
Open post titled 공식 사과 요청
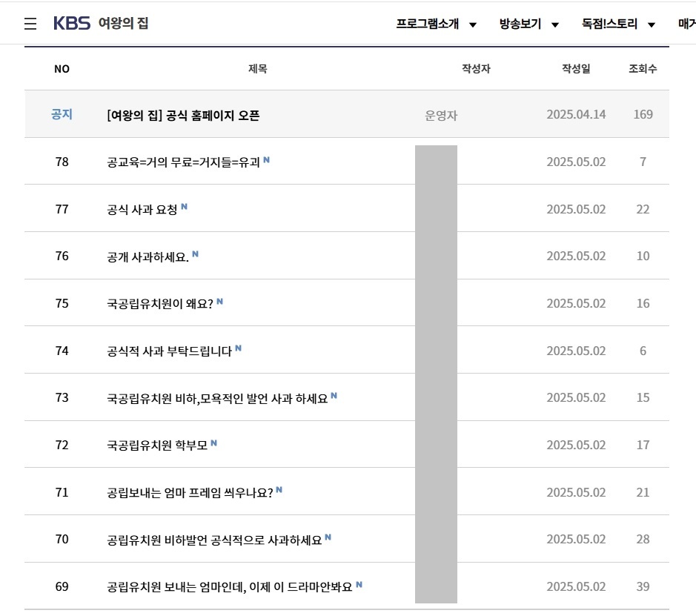[142, 209]
